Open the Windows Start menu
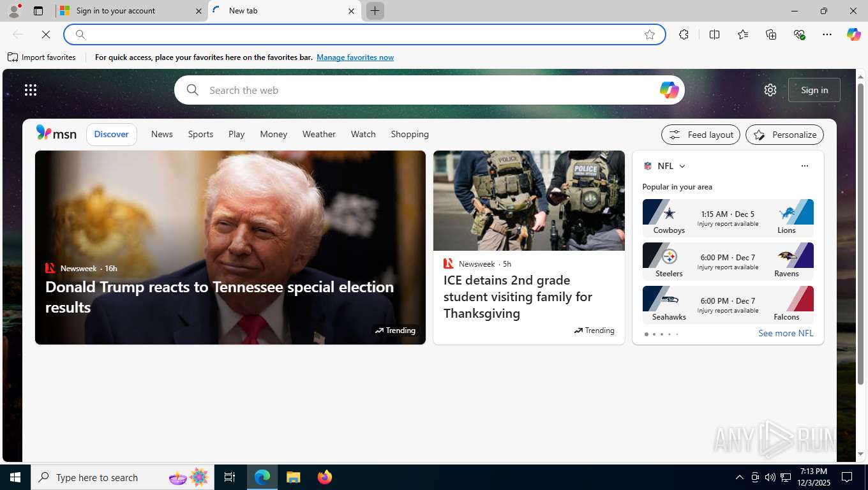This screenshot has height=490, width=868. click(x=15, y=477)
